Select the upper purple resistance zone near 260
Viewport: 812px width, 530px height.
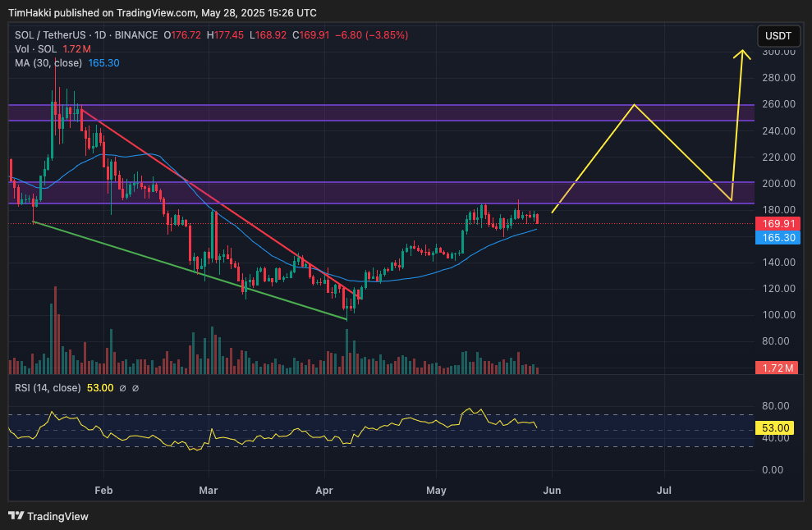(x=381, y=113)
